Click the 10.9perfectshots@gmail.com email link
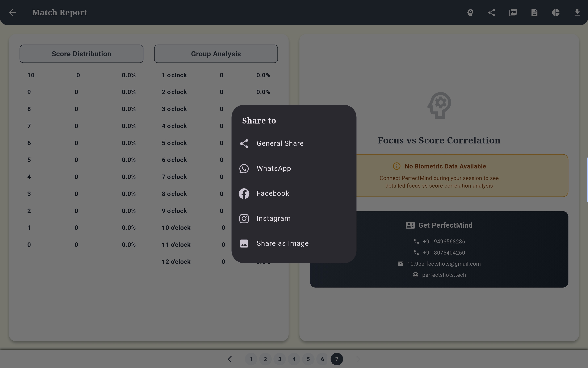588x368 pixels. [444, 264]
